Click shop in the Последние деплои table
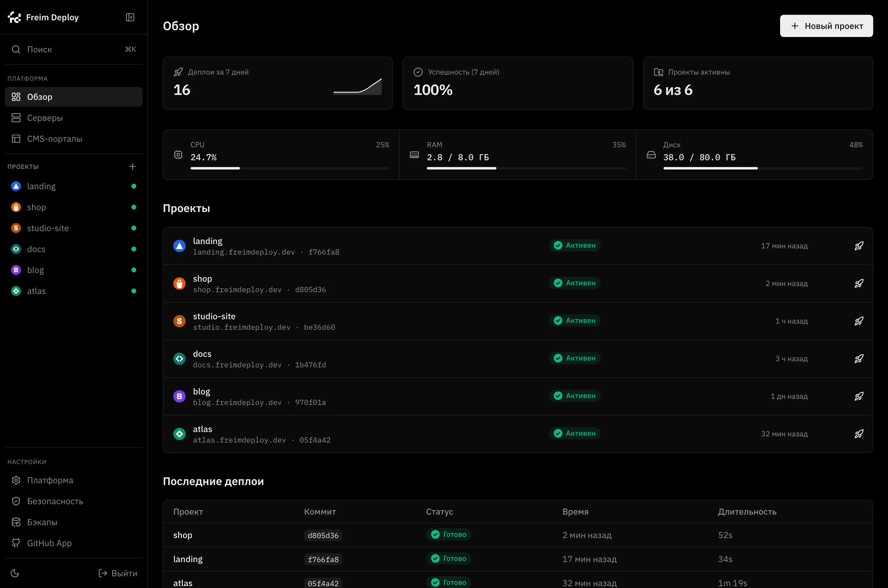The image size is (888, 588). pos(183,535)
